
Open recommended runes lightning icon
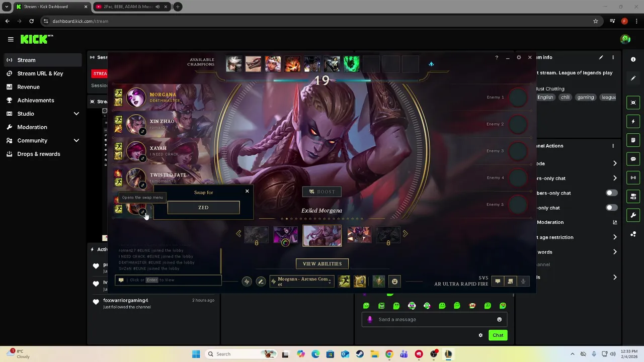247,282
